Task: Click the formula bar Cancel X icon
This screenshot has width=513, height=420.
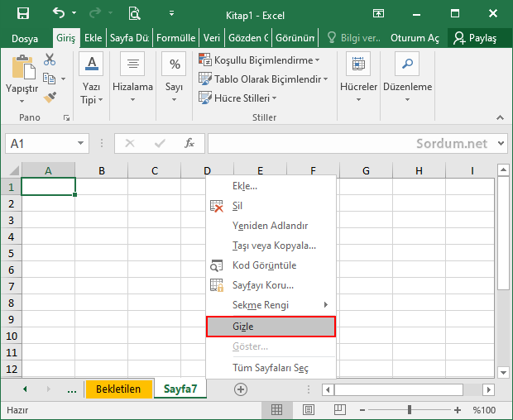Action: click(130, 143)
